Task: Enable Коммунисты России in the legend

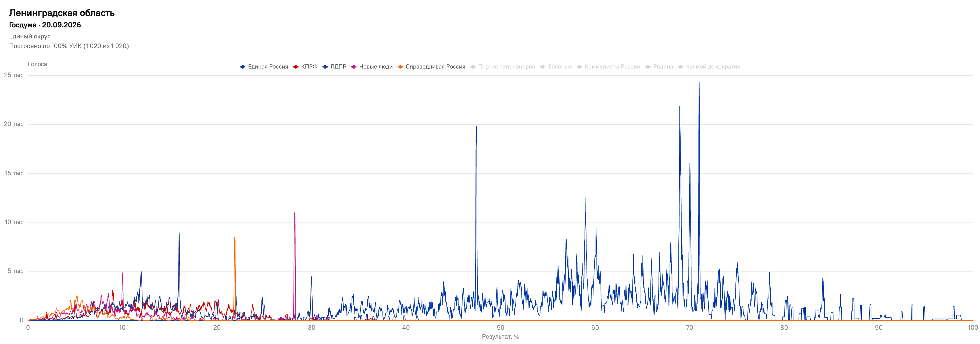Action: pos(608,67)
